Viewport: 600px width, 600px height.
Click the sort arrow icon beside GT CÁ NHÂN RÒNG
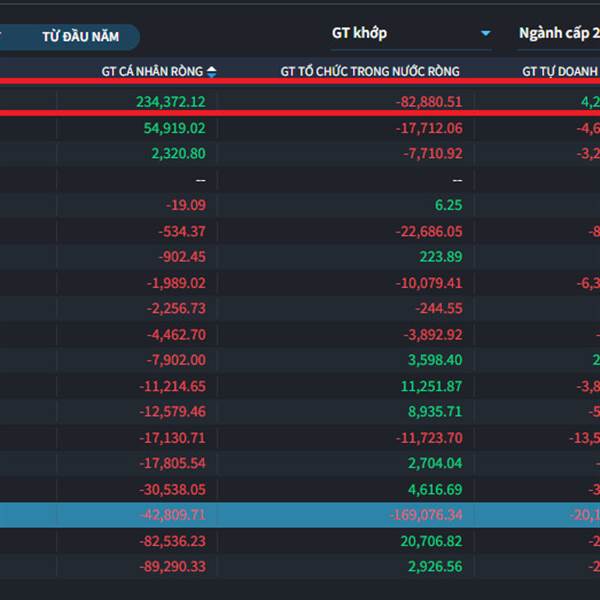coord(212,72)
